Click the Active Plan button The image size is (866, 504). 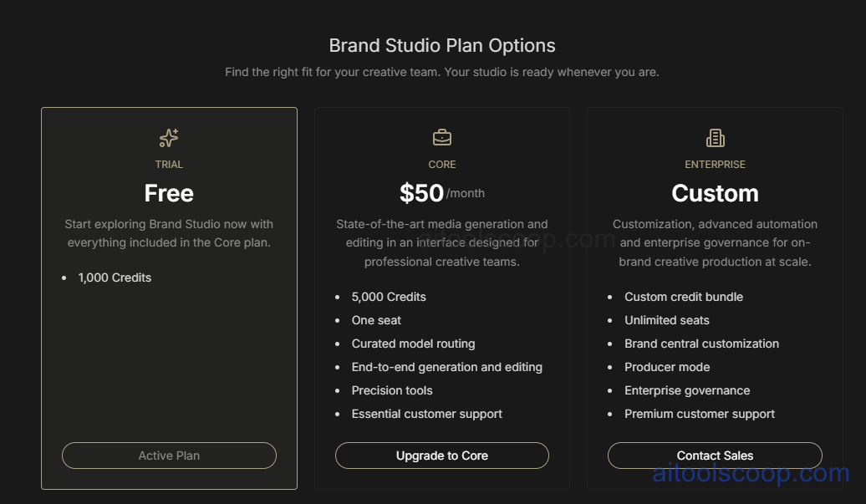tap(169, 456)
